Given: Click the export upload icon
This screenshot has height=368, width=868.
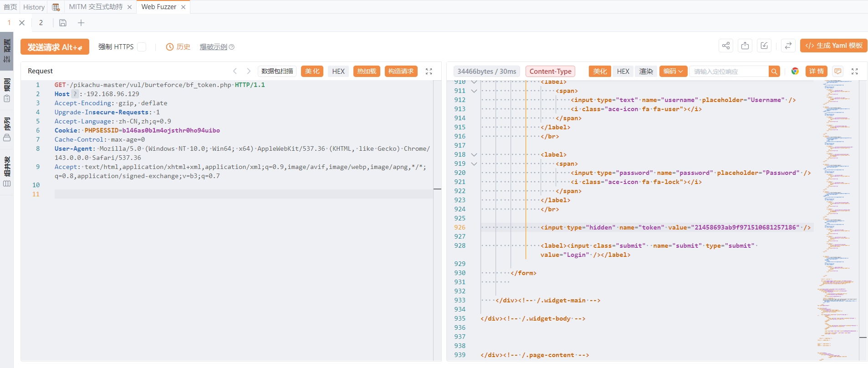Looking at the screenshot, I should (745, 46).
